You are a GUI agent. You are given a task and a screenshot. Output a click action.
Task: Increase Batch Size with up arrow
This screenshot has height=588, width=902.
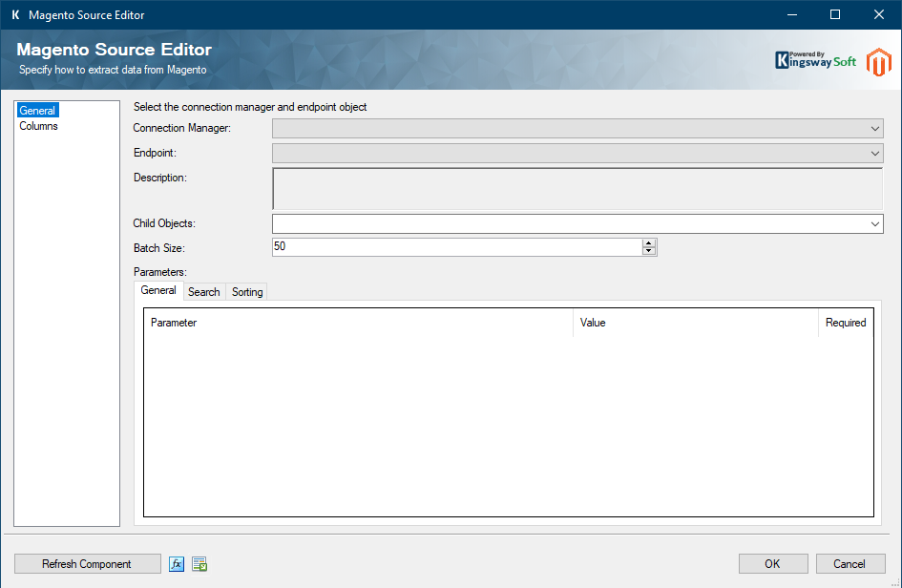click(x=649, y=242)
